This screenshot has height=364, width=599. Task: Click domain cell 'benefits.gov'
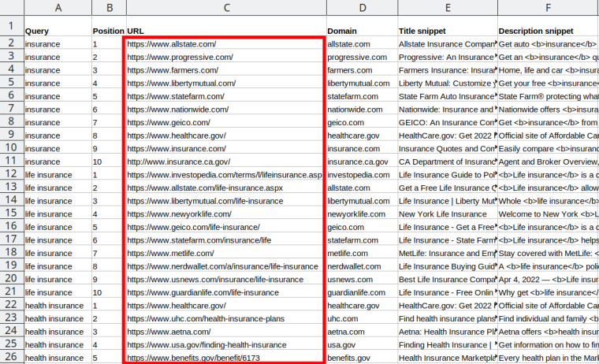point(362,357)
